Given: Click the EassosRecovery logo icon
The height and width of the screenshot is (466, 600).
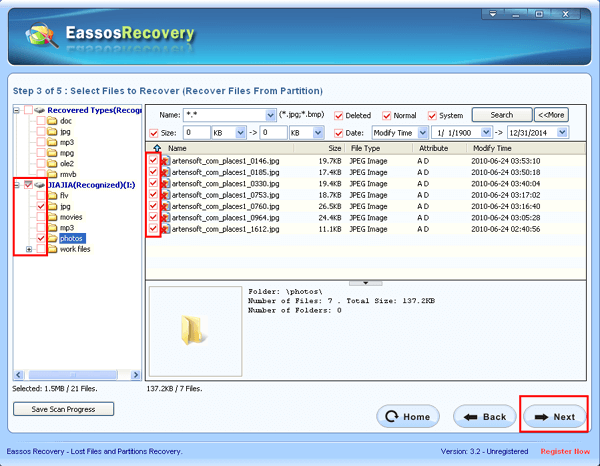Looking at the screenshot, I should pyautogui.click(x=41, y=35).
